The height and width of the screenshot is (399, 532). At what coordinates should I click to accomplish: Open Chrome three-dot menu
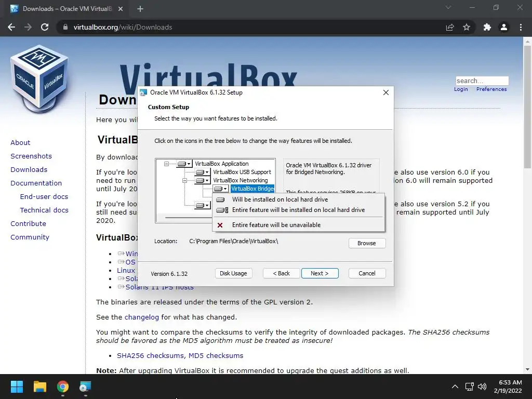pyautogui.click(x=521, y=27)
